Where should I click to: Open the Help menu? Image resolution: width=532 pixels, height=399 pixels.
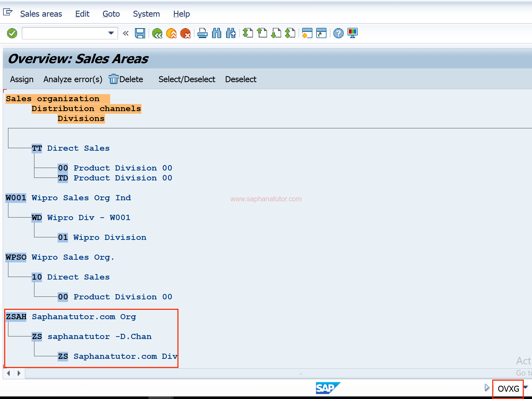182,14
